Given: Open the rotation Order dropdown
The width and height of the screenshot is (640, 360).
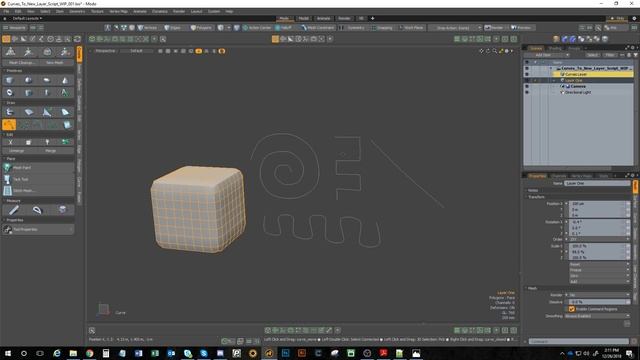Looking at the screenshot, I should point(599,239).
